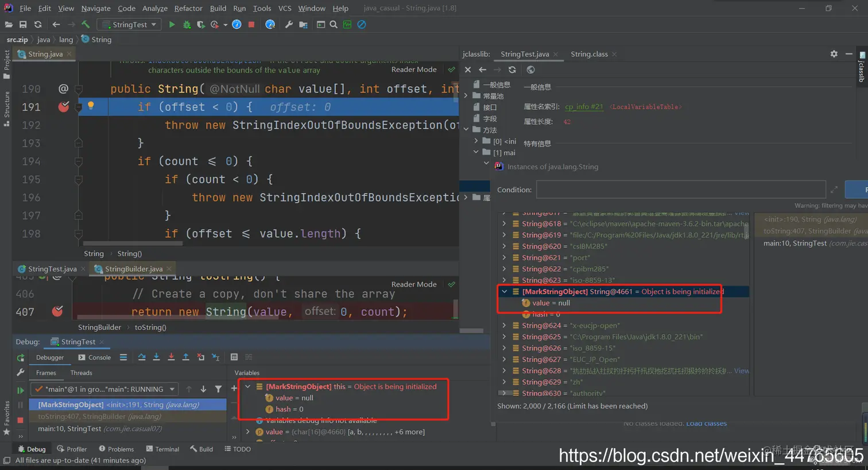Synchronize files with the toolbar reload icon
The width and height of the screenshot is (868, 470).
(38, 25)
